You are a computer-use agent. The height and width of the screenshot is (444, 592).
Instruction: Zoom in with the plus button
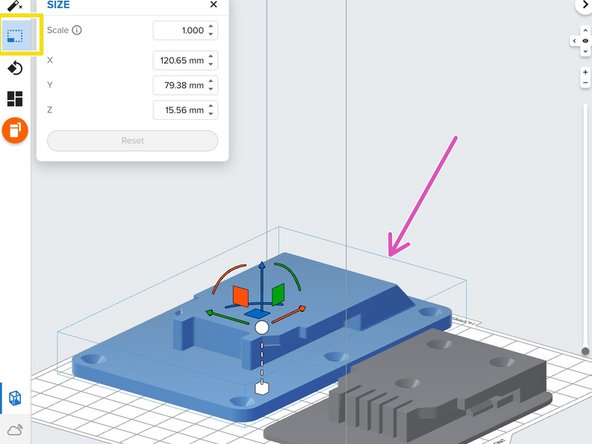click(x=586, y=72)
